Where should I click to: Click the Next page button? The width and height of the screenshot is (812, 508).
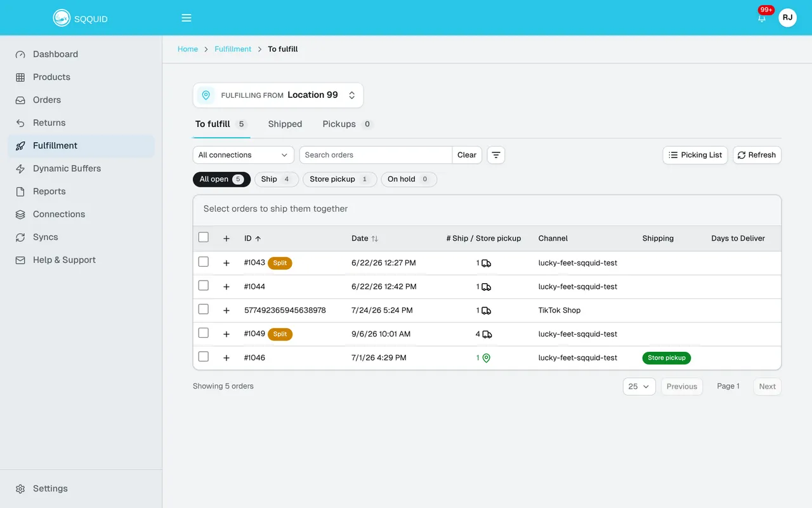pyautogui.click(x=768, y=386)
